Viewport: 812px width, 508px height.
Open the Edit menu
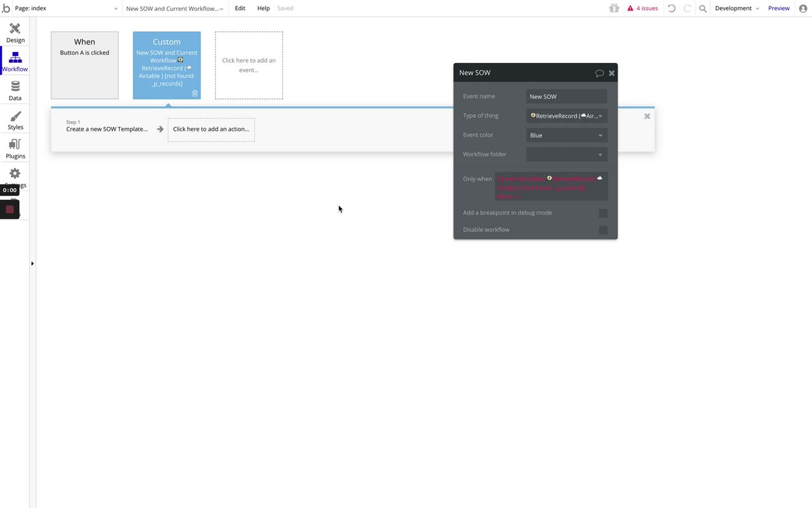click(240, 8)
